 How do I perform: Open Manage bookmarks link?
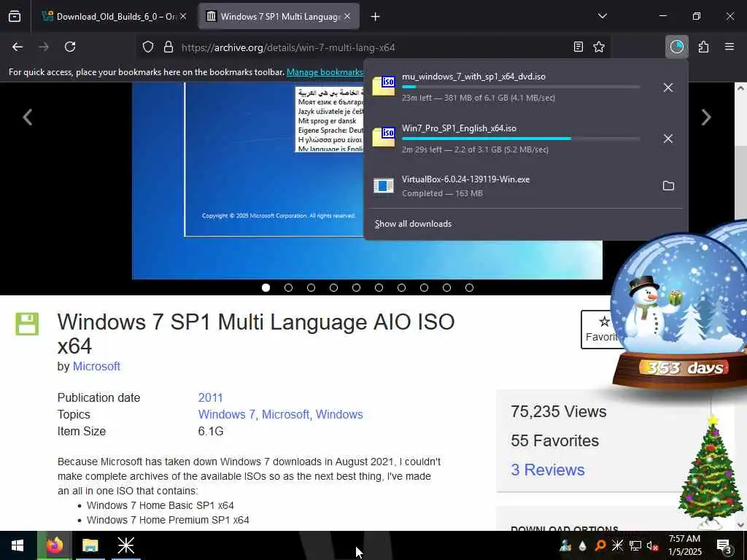pos(325,72)
